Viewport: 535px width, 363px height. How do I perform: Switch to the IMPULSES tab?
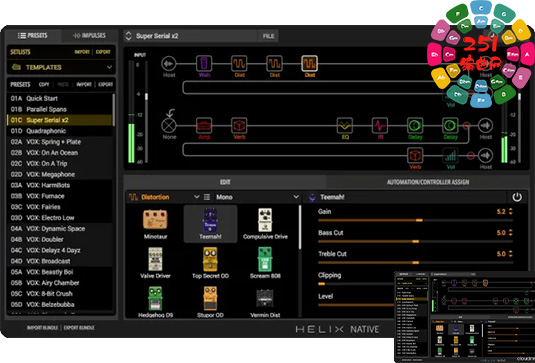tap(89, 35)
